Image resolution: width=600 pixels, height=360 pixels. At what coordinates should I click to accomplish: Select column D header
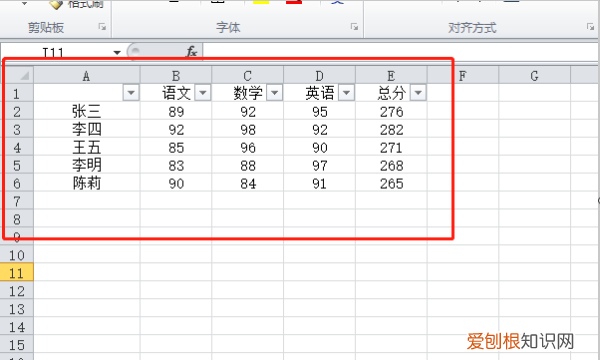point(320,75)
